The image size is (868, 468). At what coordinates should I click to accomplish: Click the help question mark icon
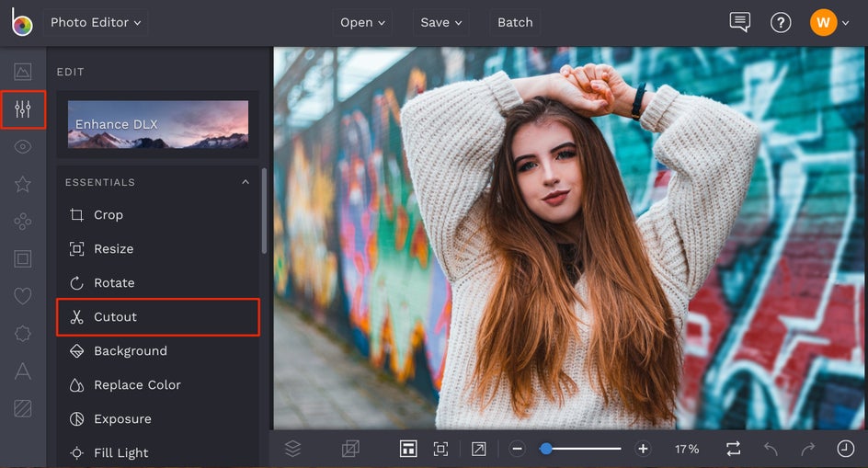781,22
